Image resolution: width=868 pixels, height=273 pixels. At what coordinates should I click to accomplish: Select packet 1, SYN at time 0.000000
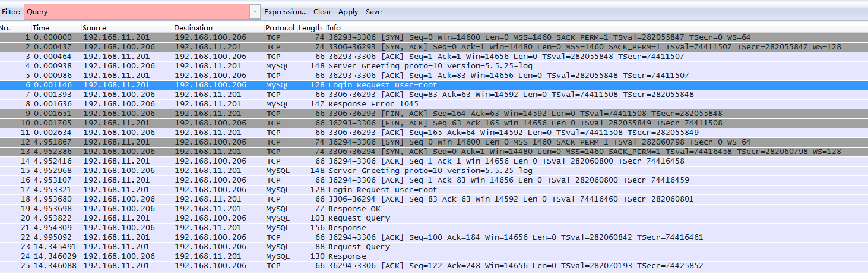point(434,37)
